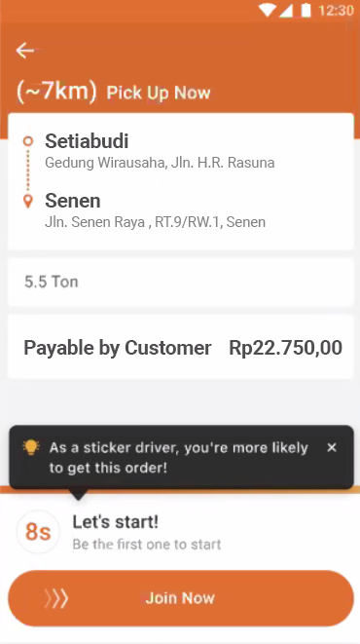Viewport: 360px width, 644px height.
Task: Tap the battery status icon
Action: tap(306, 10)
